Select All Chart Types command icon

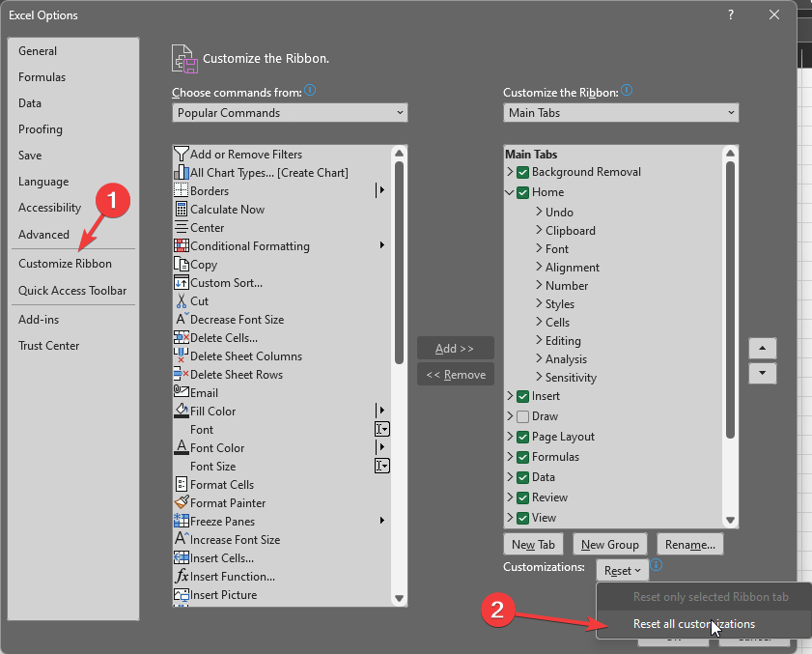(x=181, y=172)
